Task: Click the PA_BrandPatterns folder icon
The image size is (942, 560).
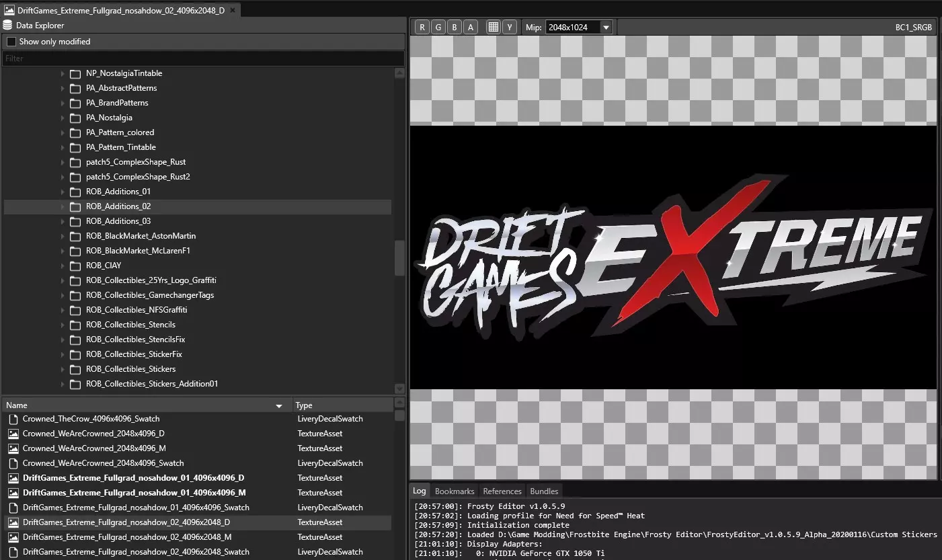Action: point(75,103)
